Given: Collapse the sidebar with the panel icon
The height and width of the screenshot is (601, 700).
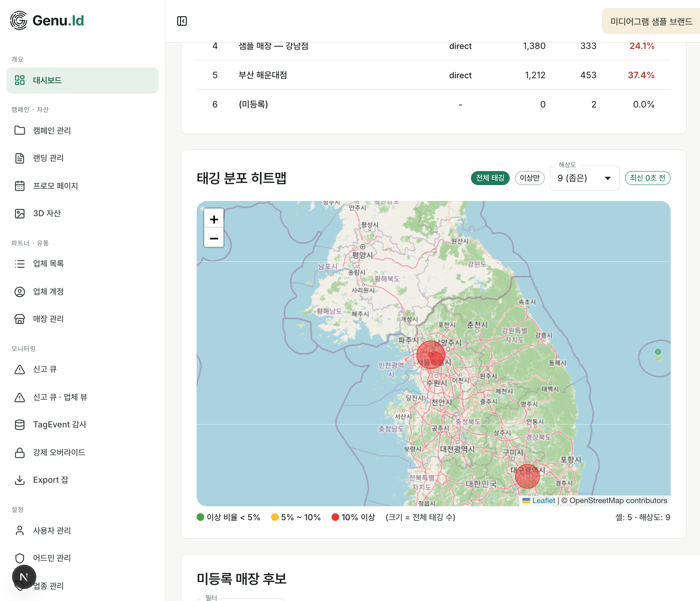Looking at the screenshot, I should (182, 21).
